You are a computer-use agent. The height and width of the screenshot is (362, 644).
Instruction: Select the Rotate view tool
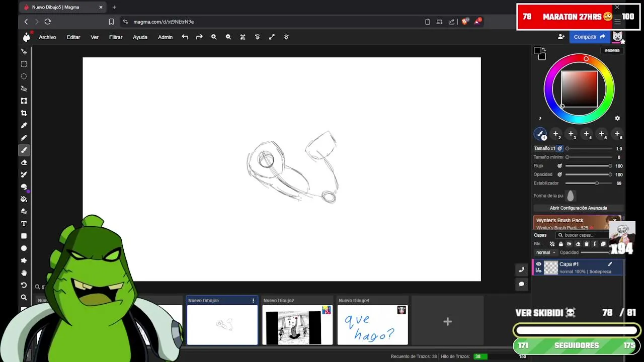pyautogui.click(x=24, y=285)
